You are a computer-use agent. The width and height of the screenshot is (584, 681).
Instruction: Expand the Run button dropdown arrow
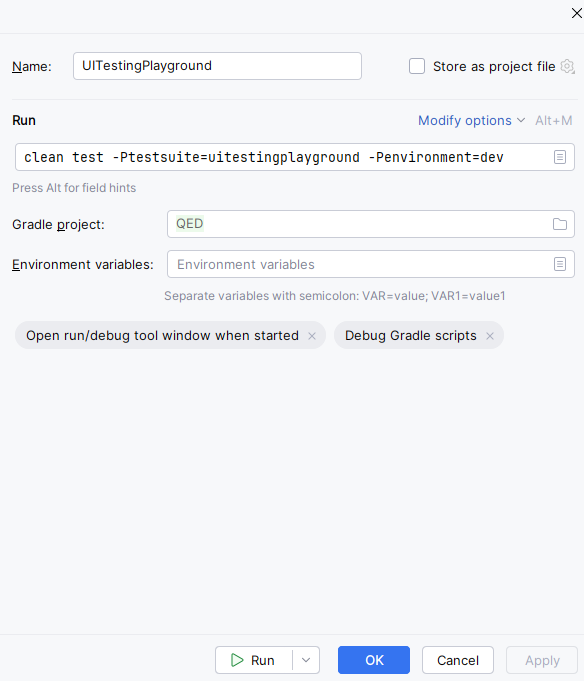click(x=306, y=660)
